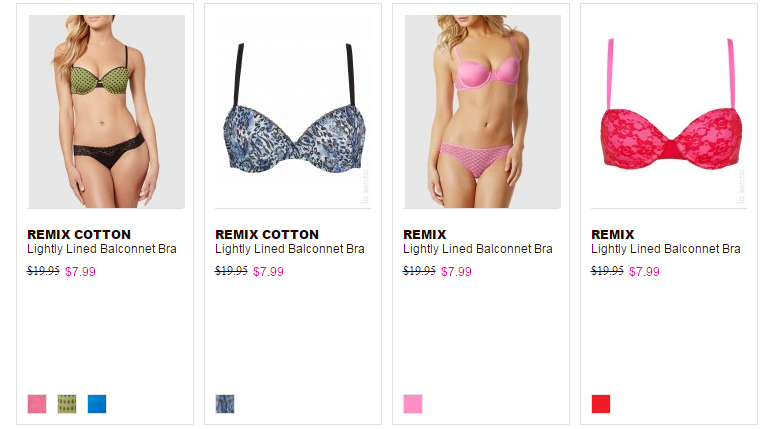Open the Lightly Lined Balconnet Bra link for the leopard bra

[x=290, y=249]
